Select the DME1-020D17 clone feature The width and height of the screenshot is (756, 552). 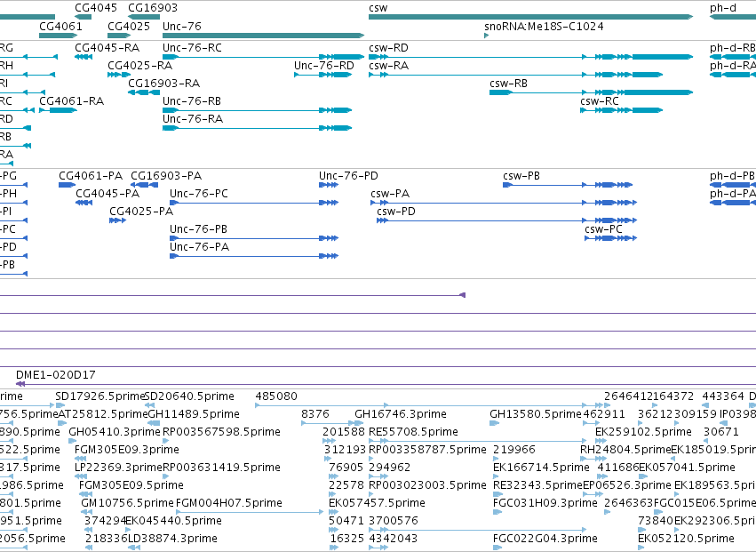tap(386, 384)
